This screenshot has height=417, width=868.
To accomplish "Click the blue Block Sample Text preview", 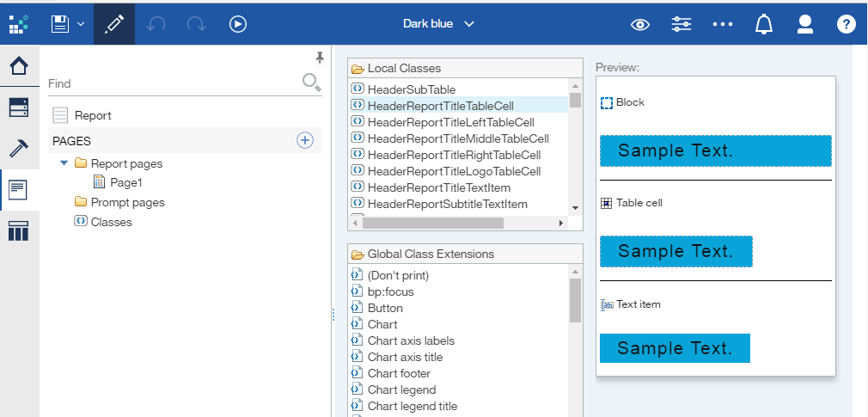I will pyautogui.click(x=716, y=150).
